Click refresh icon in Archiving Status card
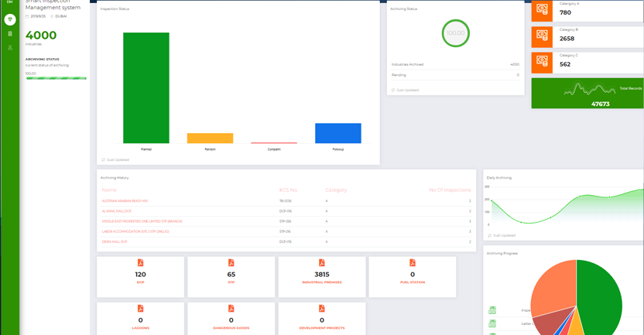The width and height of the screenshot is (644, 335). tap(393, 90)
